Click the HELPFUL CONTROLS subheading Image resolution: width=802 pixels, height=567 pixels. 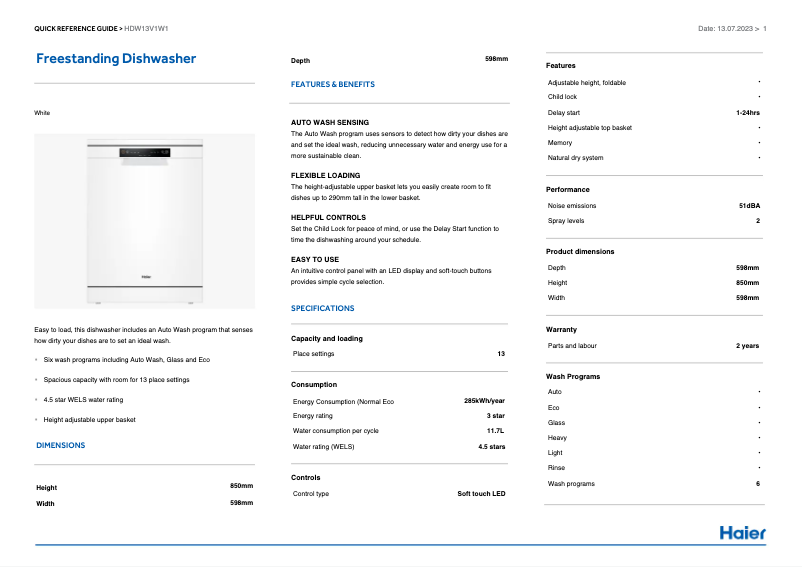pyautogui.click(x=328, y=217)
